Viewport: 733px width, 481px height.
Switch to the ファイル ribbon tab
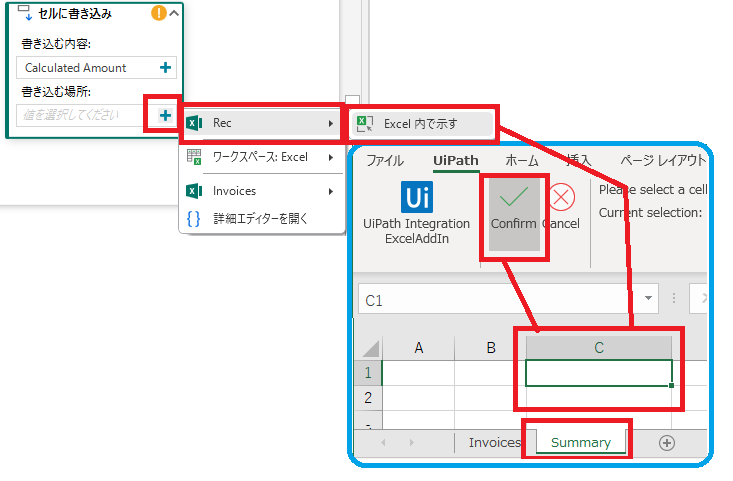point(385,161)
